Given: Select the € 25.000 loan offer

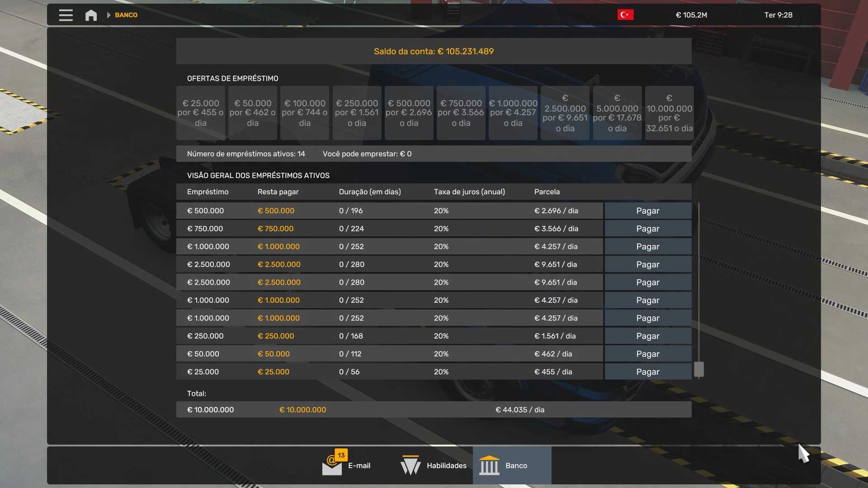Looking at the screenshot, I should click(x=200, y=113).
